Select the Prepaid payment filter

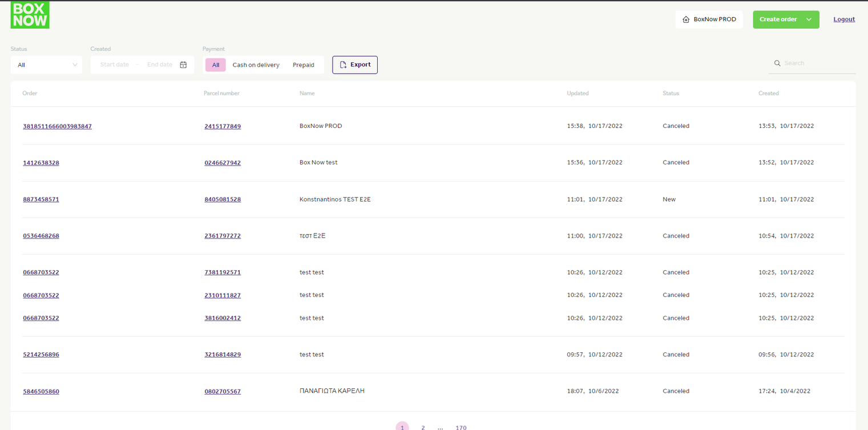tap(304, 65)
